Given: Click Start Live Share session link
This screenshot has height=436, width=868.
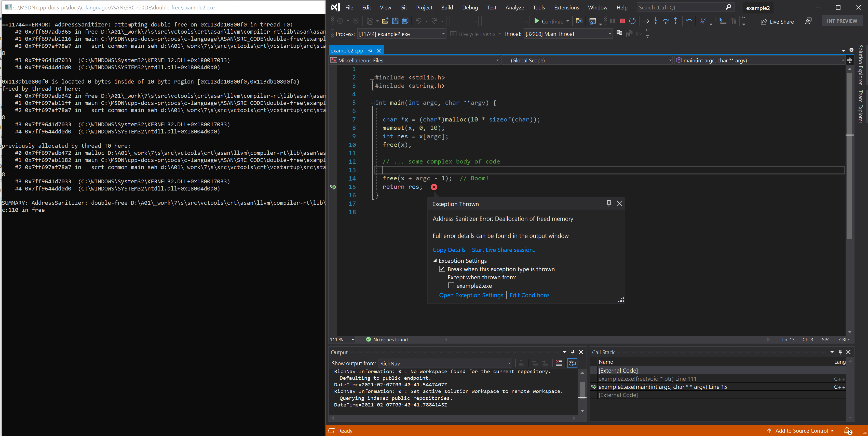Looking at the screenshot, I should pyautogui.click(x=504, y=250).
